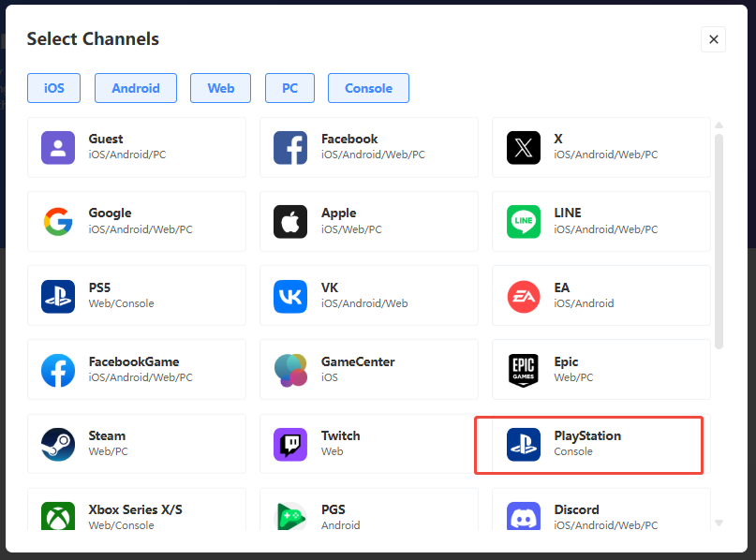
Task: Choose the VK logo icon
Action: coord(290,296)
